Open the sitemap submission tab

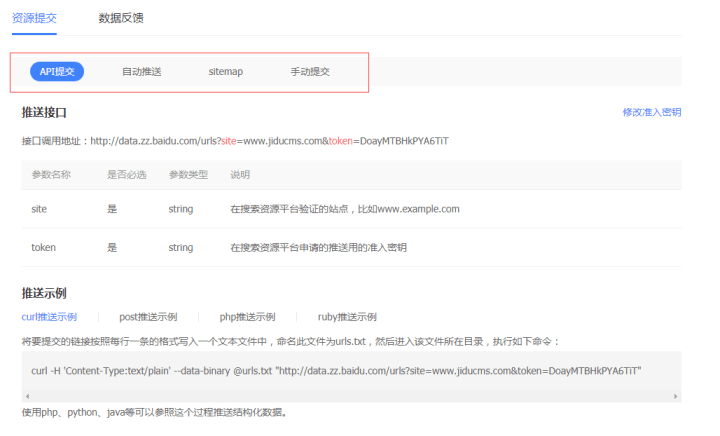coord(225,72)
